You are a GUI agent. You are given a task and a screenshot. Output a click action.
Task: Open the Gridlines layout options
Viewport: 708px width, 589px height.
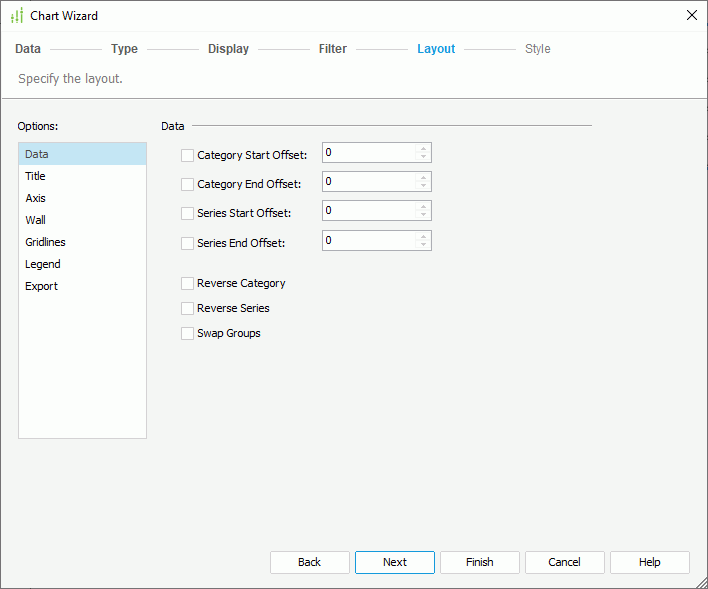point(46,242)
